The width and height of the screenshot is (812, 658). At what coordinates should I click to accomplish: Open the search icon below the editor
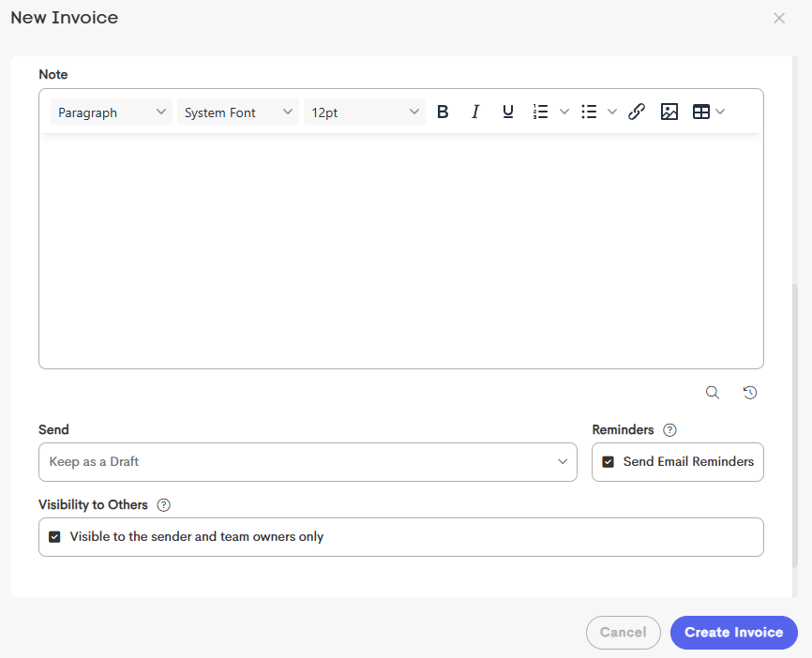click(x=713, y=393)
